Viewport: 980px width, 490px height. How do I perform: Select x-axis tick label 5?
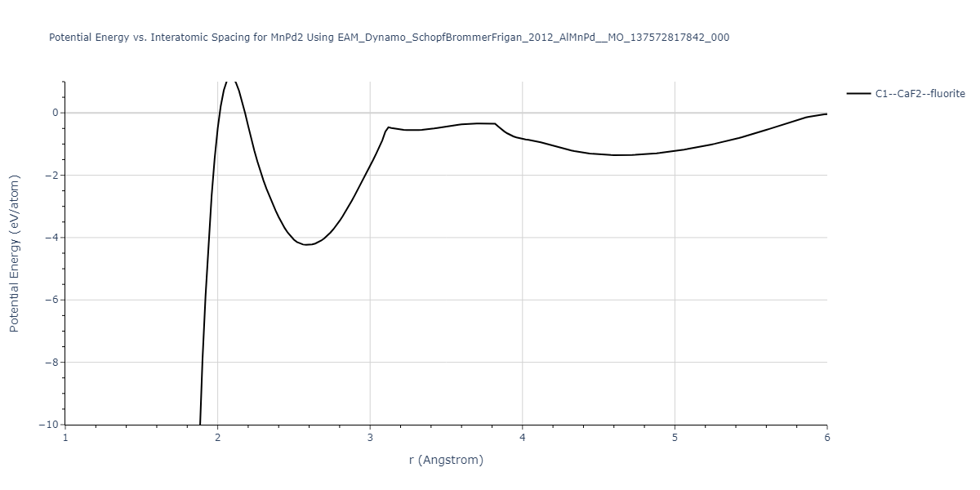675,438
